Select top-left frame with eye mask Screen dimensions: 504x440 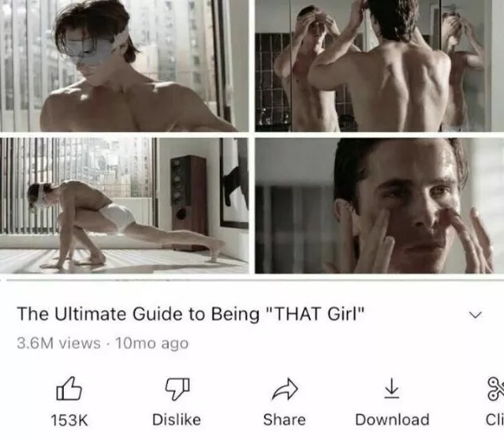tap(124, 65)
